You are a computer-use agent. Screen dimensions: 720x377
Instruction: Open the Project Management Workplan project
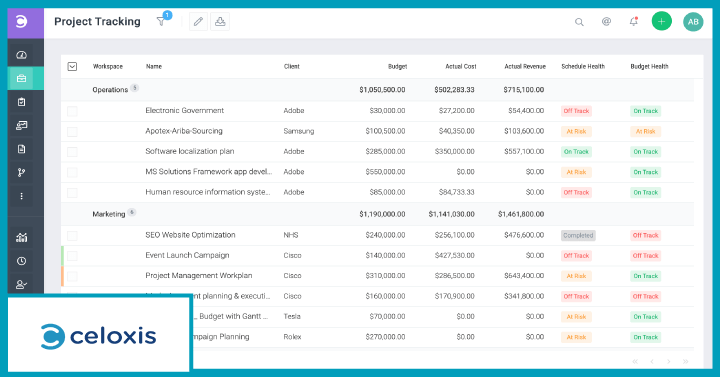198,276
